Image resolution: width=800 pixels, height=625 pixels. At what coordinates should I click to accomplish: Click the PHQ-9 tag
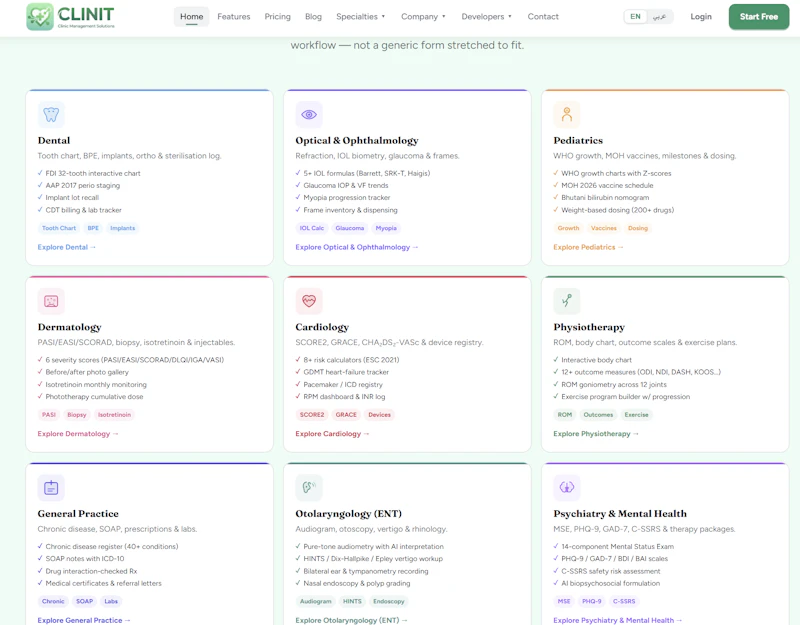[x=592, y=602]
